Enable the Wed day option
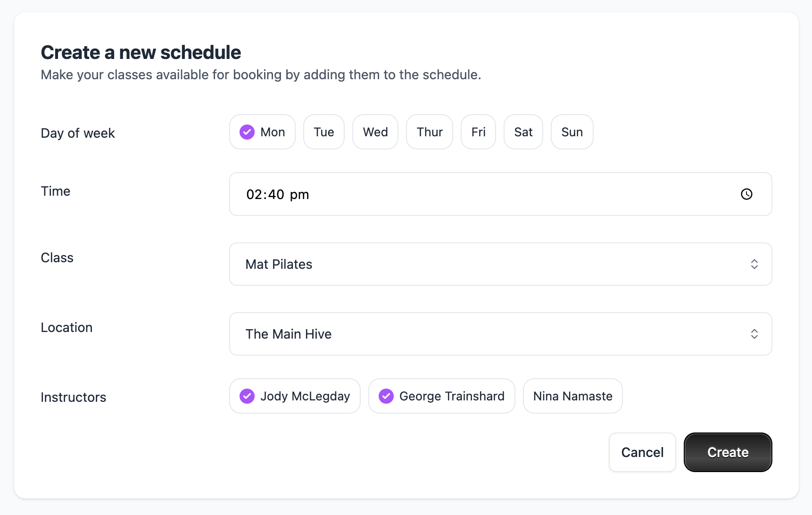 [x=375, y=132]
